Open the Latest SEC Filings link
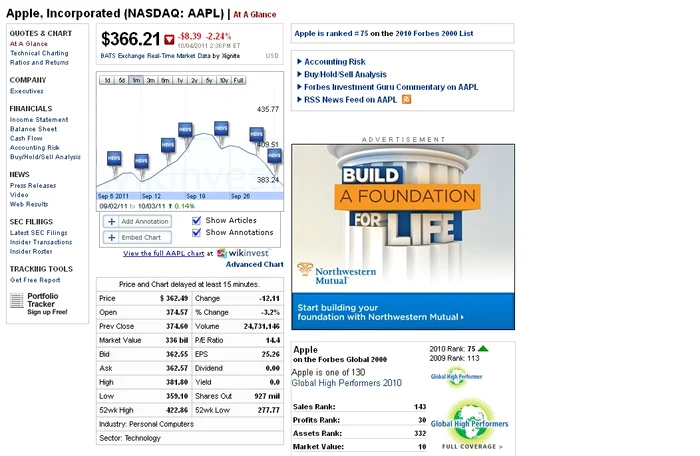700x456 pixels. coord(38,233)
